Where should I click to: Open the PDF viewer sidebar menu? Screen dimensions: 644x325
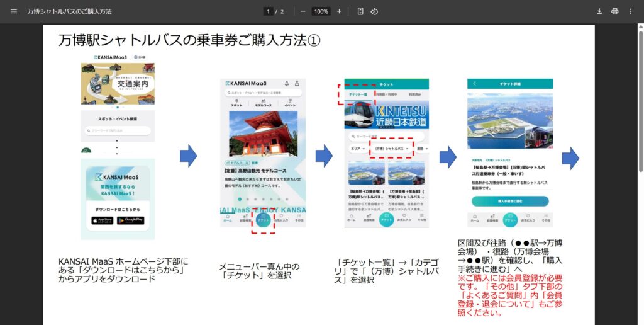tap(14, 11)
